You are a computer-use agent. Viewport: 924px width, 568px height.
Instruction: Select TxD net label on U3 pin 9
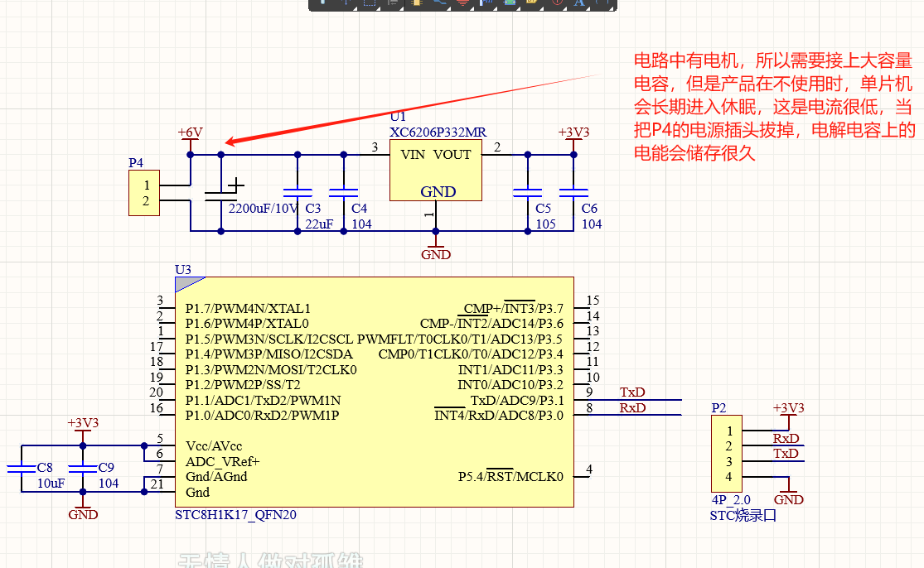click(632, 392)
